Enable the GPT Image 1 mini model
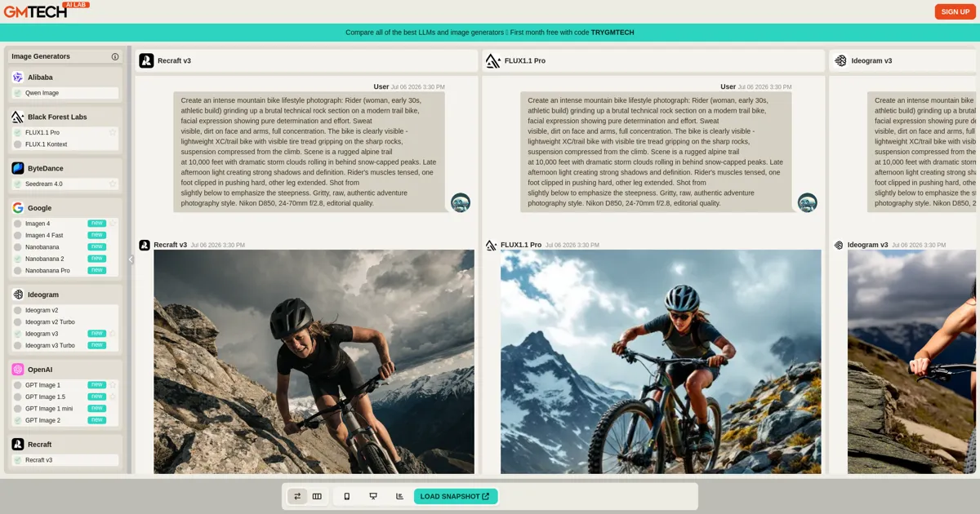This screenshot has height=514, width=980. [18, 409]
